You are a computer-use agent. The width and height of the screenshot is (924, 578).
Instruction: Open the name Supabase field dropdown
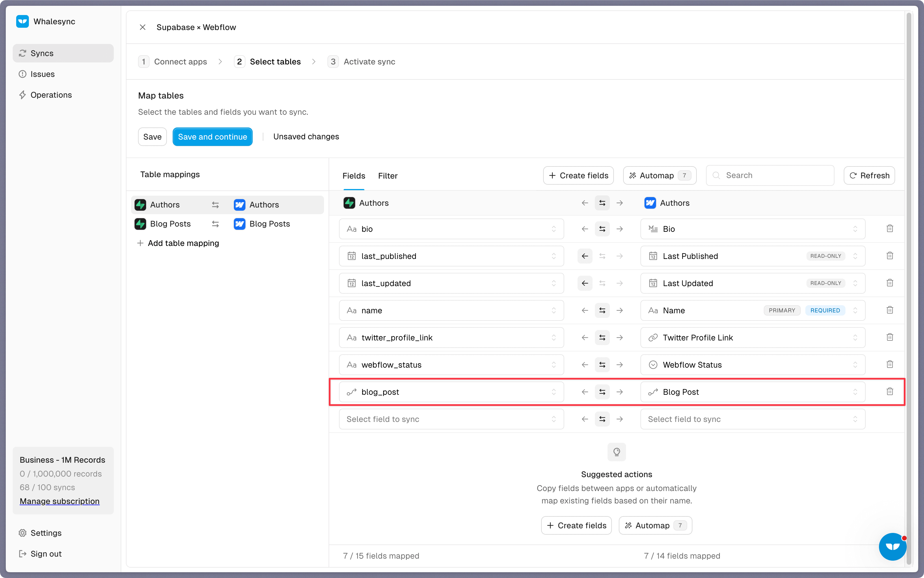[451, 310]
